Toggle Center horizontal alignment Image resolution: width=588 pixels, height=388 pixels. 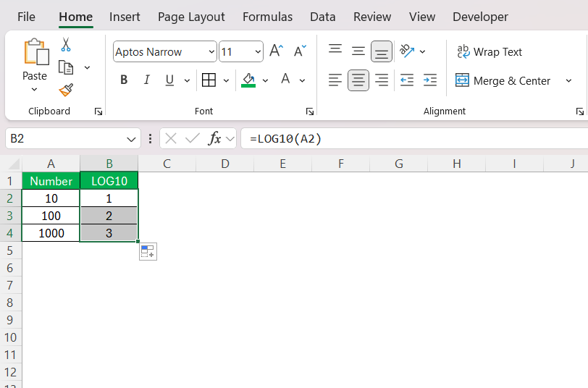pos(358,80)
